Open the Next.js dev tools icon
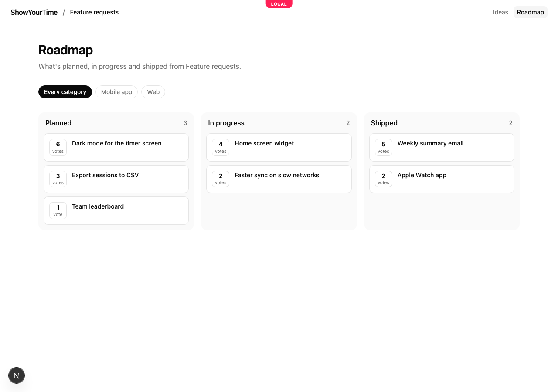This screenshot has width=558, height=392. coord(17,375)
